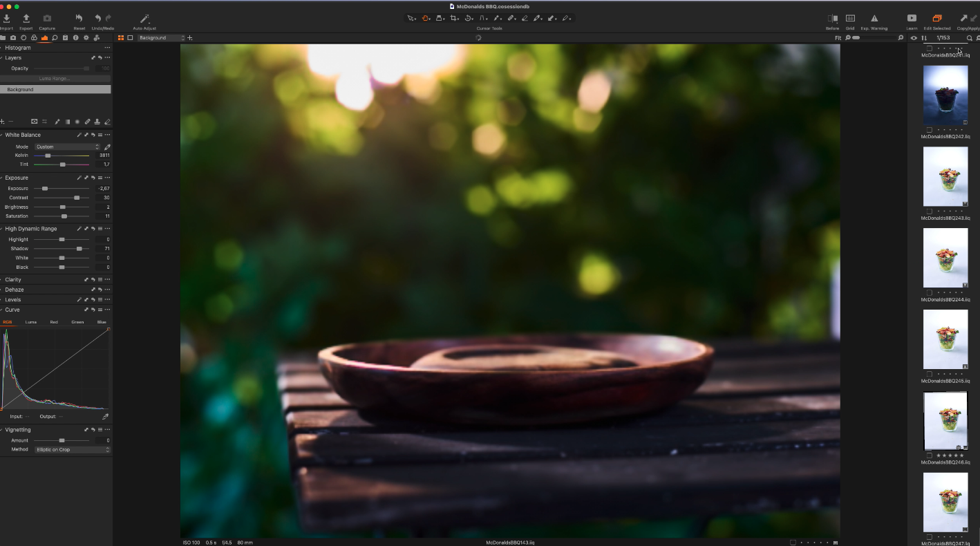Toggle color tag checkbox for McDonaldsBBQ244.iiq

[x=930, y=292]
